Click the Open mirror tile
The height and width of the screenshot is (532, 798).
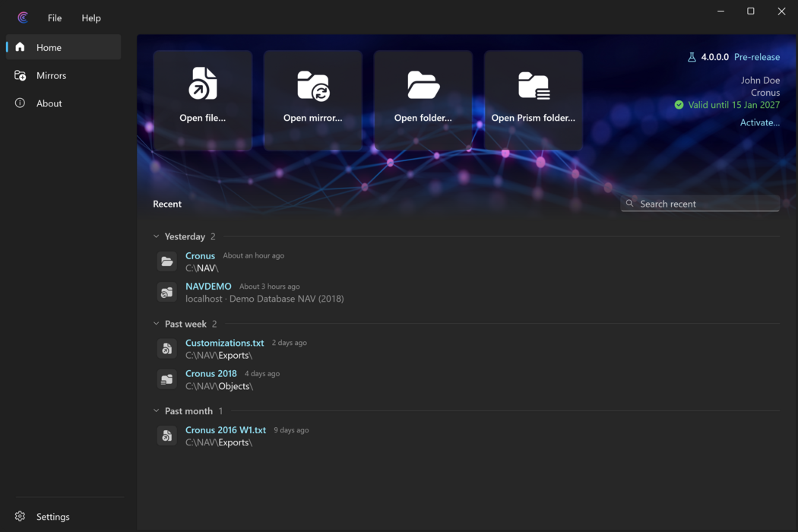(313, 100)
